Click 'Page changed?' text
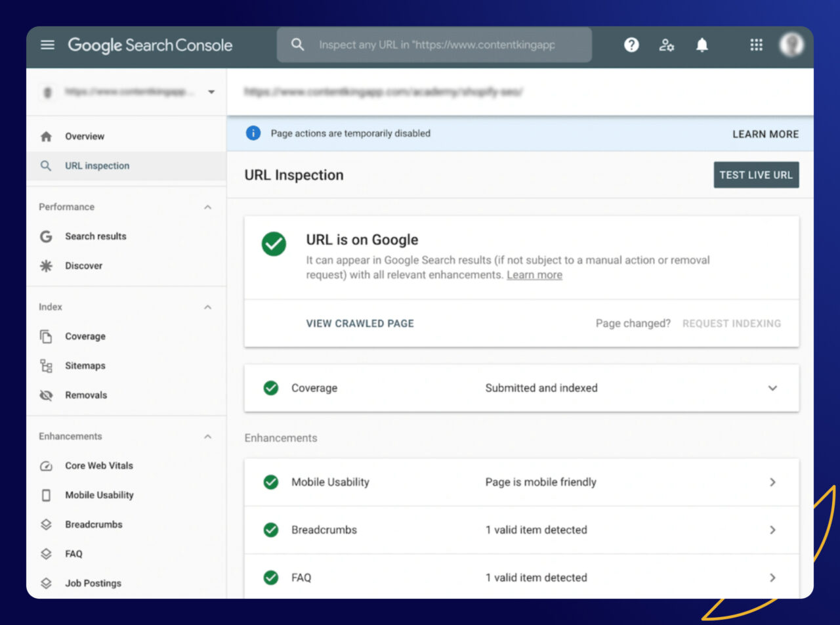This screenshot has height=625, width=840. pos(633,323)
